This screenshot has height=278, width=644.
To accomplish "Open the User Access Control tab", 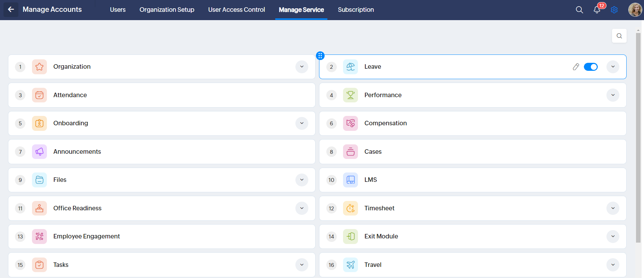I will [x=236, y=10].
